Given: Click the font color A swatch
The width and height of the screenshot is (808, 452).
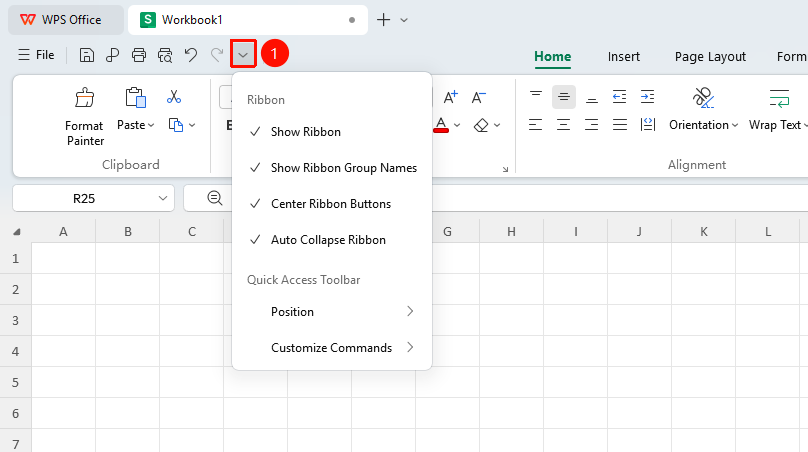Looking at the screenshot, I should [441, 125].
